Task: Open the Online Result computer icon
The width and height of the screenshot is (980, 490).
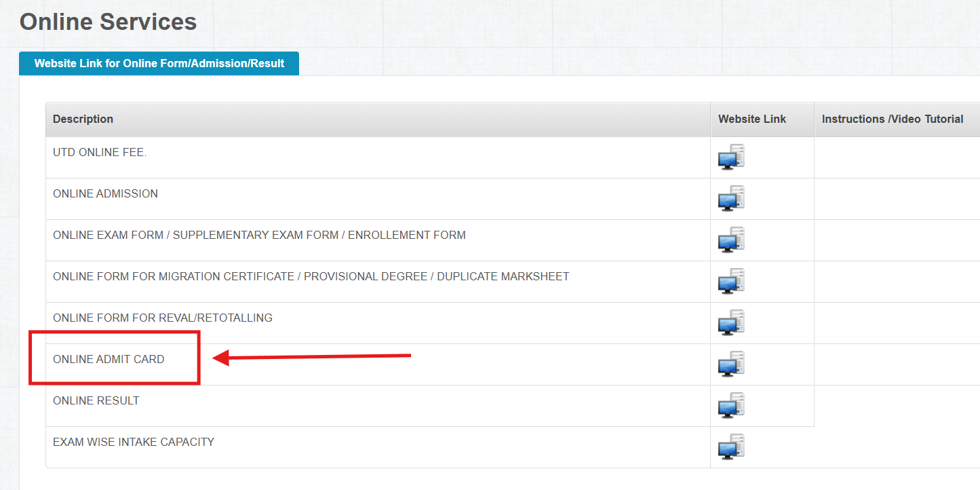Action: (731, 405)
